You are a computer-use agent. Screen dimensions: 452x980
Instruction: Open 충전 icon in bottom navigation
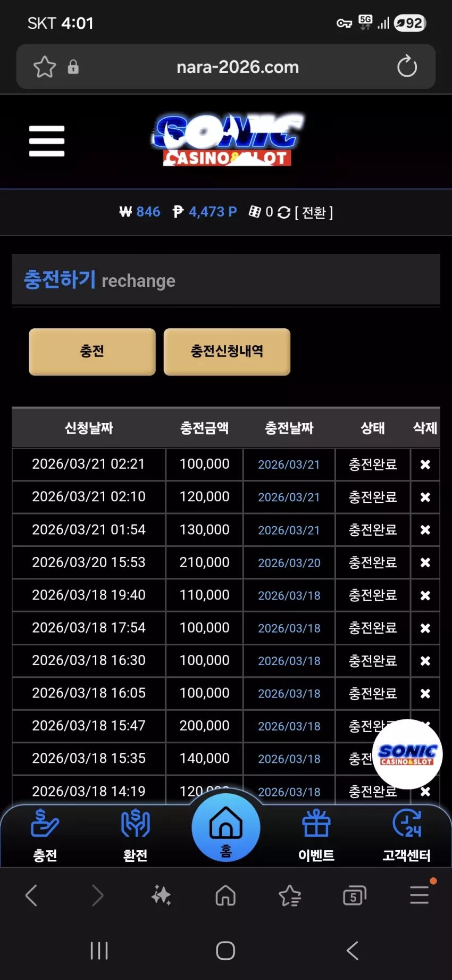pyautogui.click(x=45, y=835)
